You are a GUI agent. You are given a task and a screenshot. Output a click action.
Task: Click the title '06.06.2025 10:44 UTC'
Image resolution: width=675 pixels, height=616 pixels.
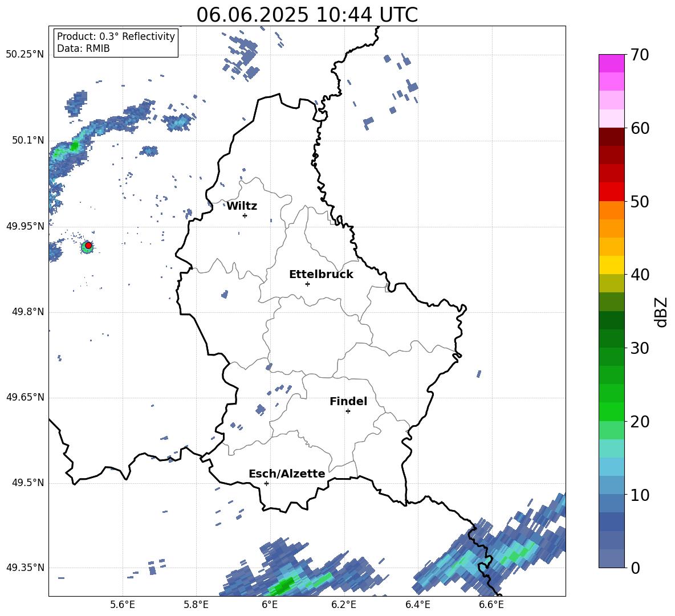pyautogui.click(x=307, y=15)
